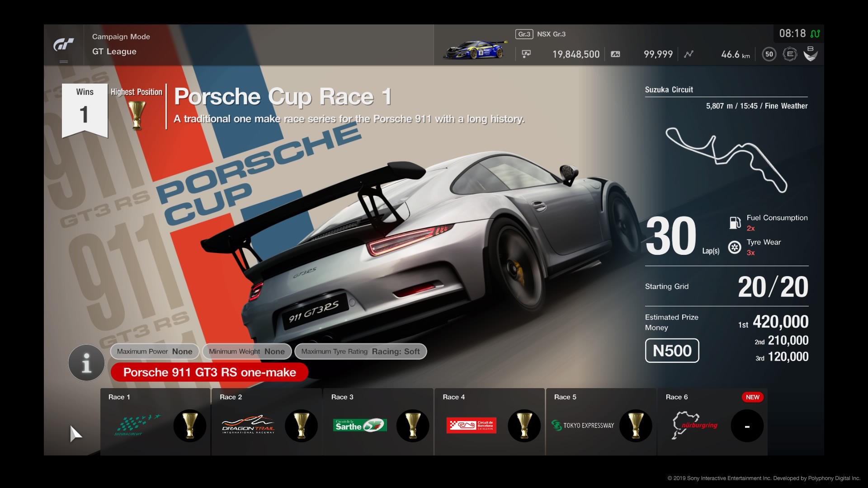Open the new Race 6 Nürburgring tile
The height and width of the screenshot is (488, 868).
(712, 422)
